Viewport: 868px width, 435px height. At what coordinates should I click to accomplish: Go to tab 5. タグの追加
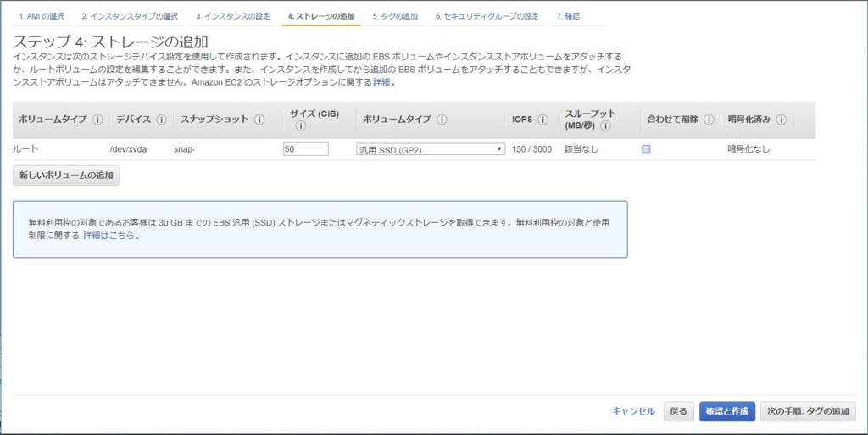(395, 17)
